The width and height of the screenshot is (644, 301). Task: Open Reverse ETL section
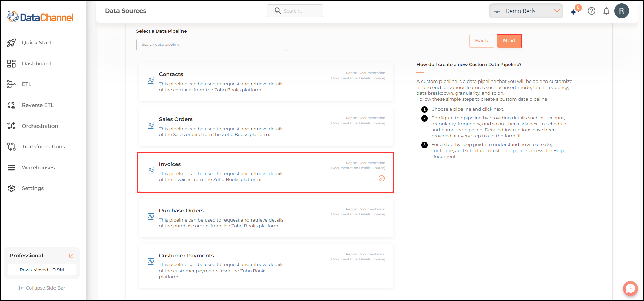(38, 105)
